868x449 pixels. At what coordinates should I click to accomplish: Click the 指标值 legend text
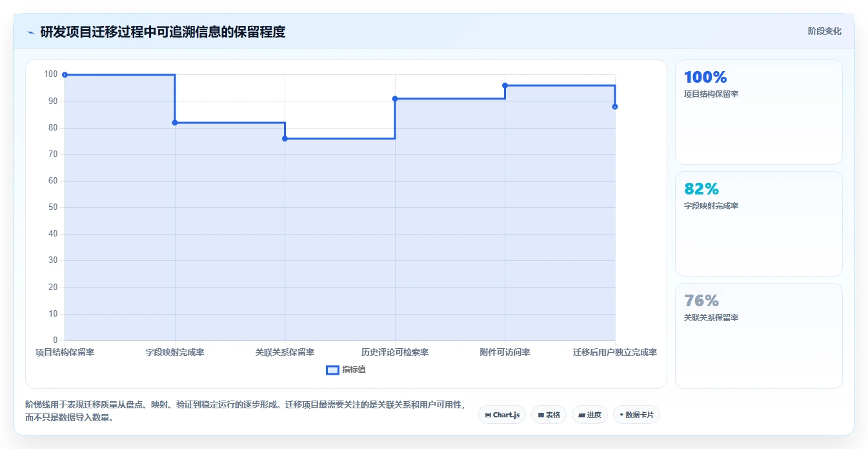[354, 370]
